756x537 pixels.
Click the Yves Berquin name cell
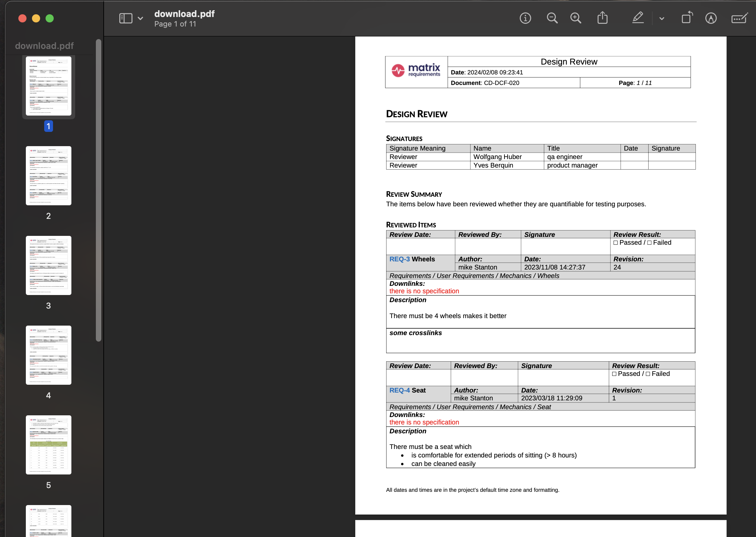point(507,165)
